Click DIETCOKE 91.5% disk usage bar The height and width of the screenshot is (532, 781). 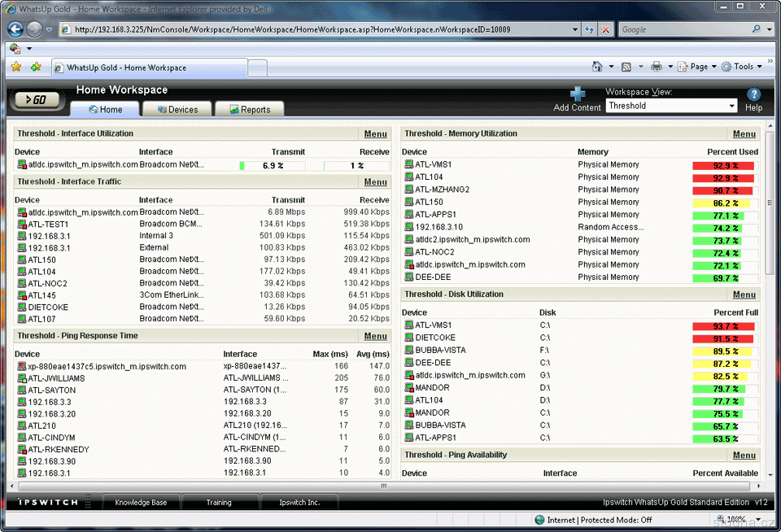pyautogui.click(x=722, y=338)
